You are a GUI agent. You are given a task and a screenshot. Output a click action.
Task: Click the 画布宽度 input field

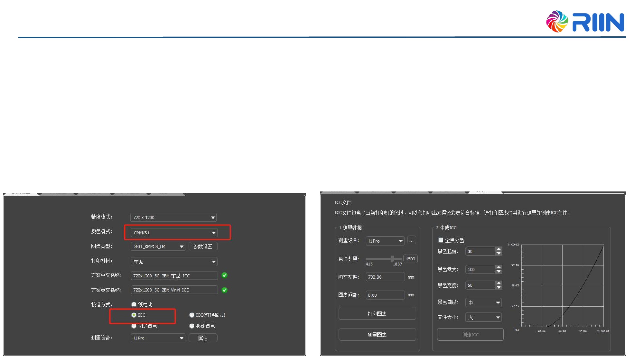(385, 277)
